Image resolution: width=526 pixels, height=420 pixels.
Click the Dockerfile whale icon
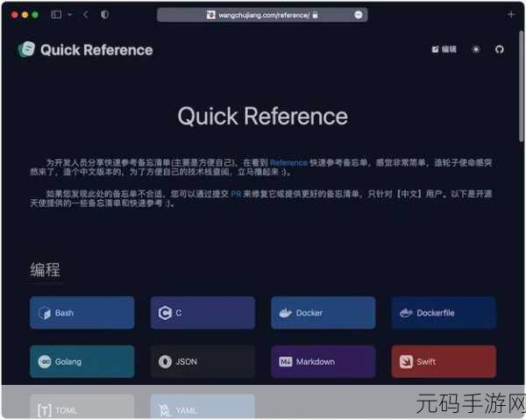[406, 313]
